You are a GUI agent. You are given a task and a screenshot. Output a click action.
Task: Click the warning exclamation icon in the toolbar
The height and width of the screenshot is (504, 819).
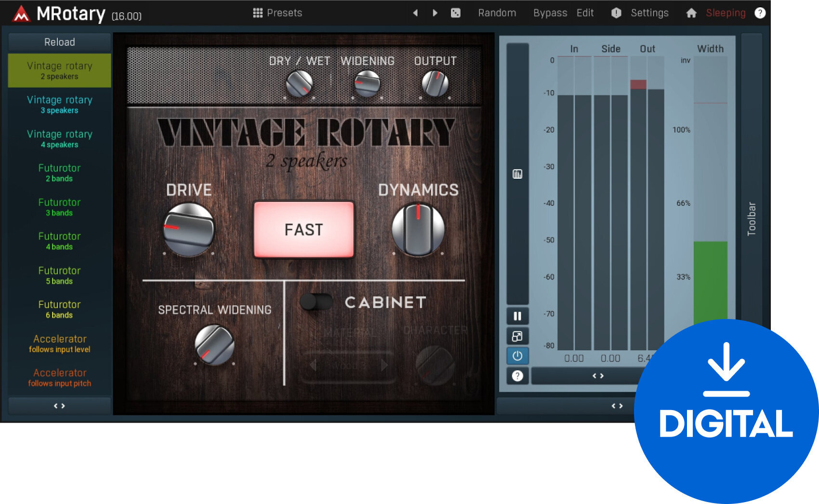click(x=616, y=13)
